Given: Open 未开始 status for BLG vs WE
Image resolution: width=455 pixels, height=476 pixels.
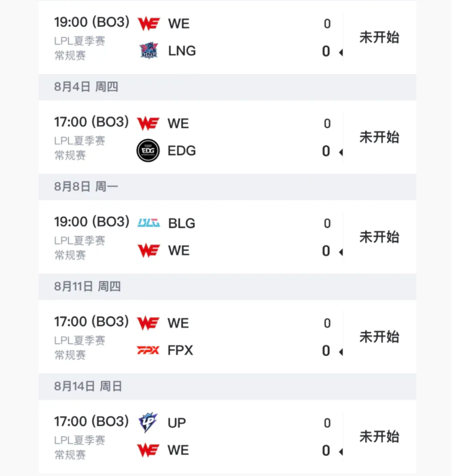Looking at the screenshot, I should pos(379,237).
